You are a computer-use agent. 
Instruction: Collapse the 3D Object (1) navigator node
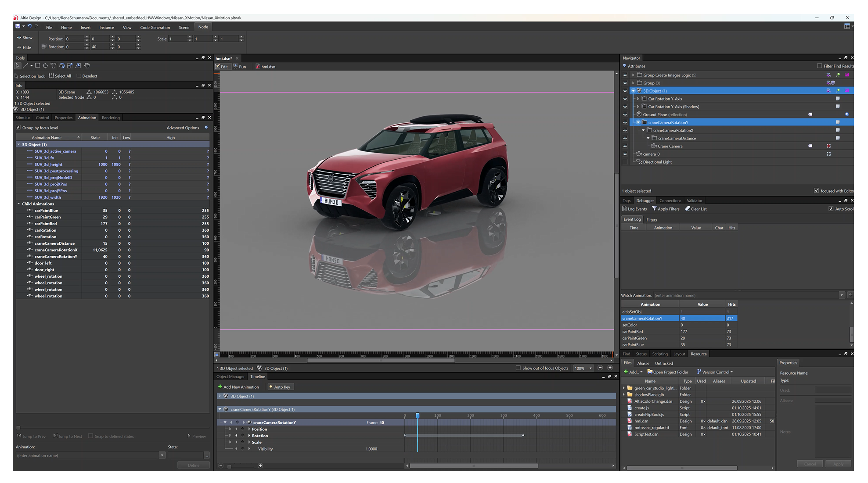[633, 91]
